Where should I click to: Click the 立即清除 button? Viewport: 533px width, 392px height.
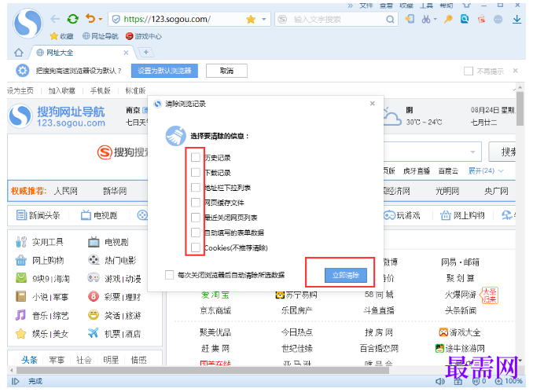[x=346, y=275]
